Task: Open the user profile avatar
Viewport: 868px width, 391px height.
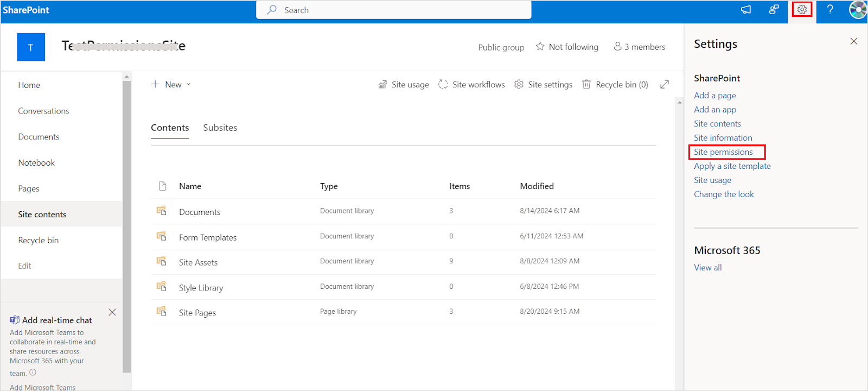Action: tap(858, 10)
